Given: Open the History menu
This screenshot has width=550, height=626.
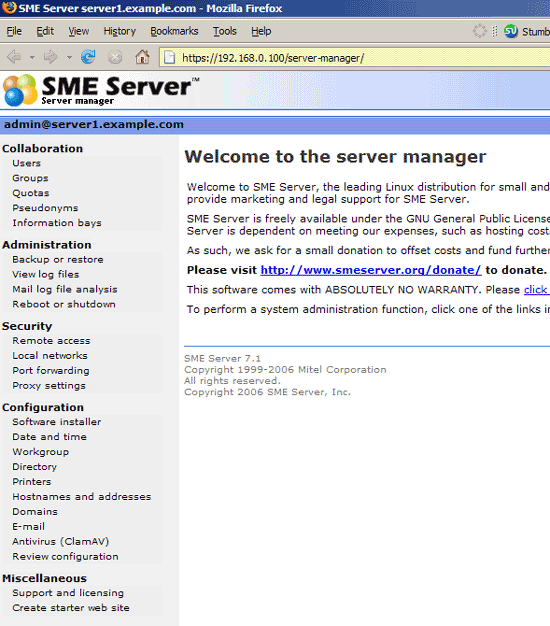Looking at the screenshot, I should [x=120, y=31].
